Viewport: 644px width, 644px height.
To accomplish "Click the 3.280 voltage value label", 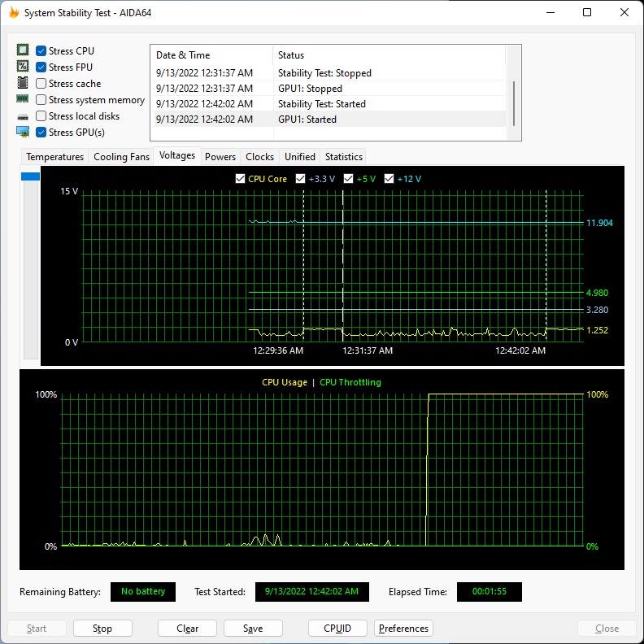I will [597, 310].
